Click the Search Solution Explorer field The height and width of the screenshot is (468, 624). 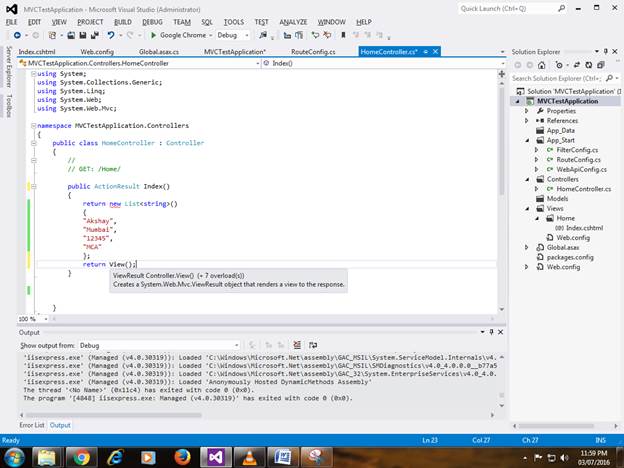tap(557, 78)
